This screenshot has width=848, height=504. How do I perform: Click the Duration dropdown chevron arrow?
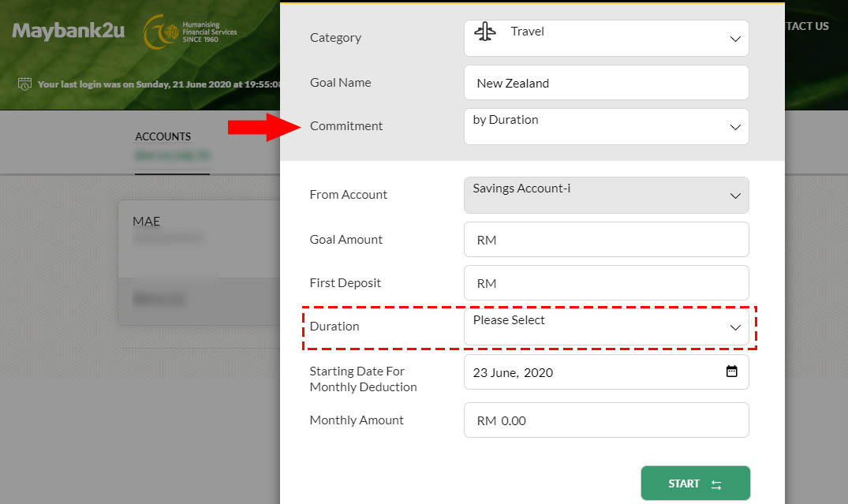(x=735, y=327)
